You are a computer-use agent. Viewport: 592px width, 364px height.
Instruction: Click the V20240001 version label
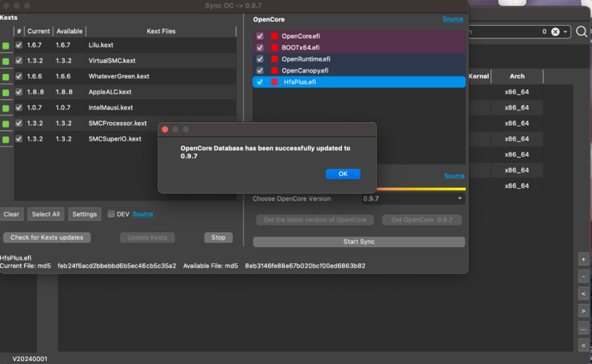pyautogui.click(x=30, y=359)
